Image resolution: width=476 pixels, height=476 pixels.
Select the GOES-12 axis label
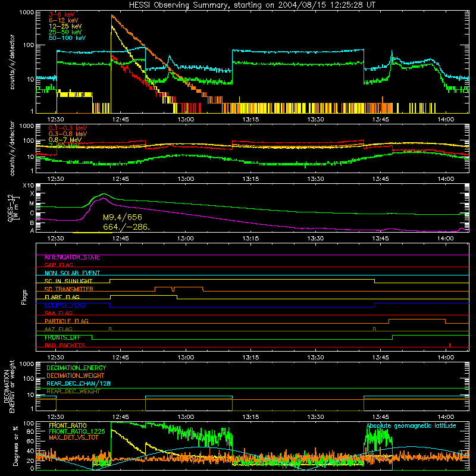coord(11,208)
